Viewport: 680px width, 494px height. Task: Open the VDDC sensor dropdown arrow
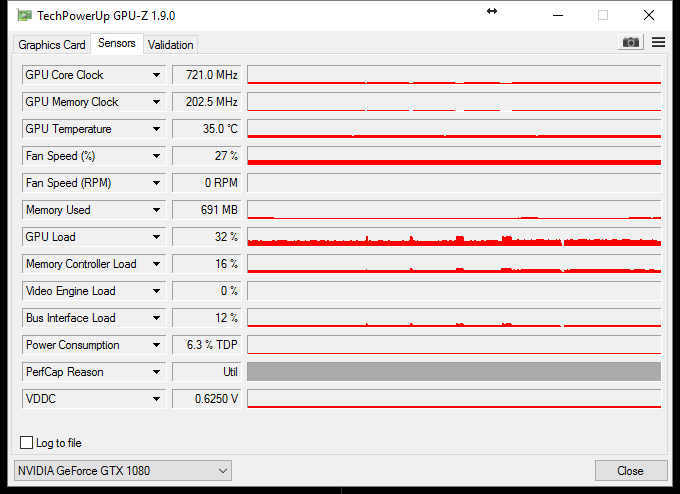point(157,399)
